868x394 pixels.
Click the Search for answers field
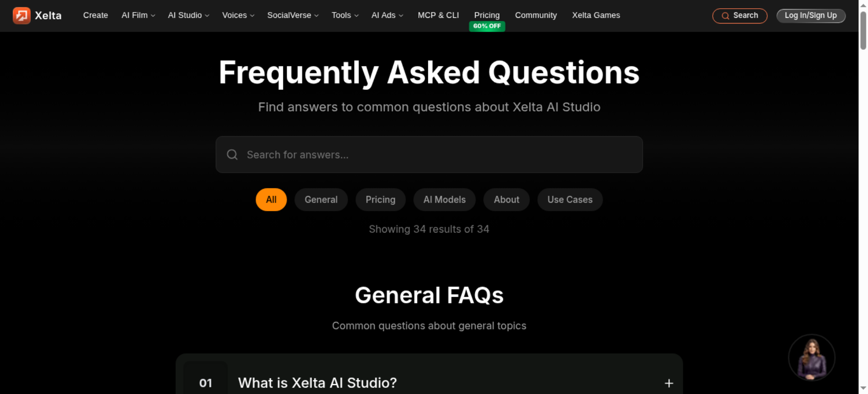coord(429,154)
